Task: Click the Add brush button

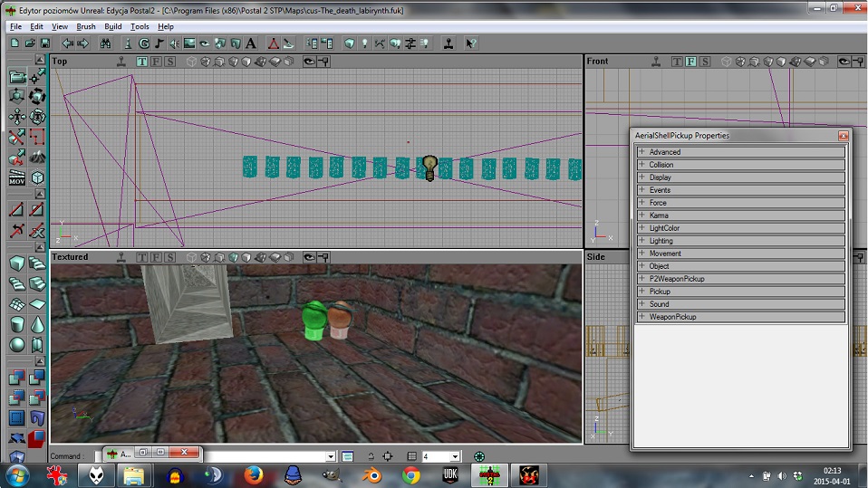Action: (x=17, y=378)
